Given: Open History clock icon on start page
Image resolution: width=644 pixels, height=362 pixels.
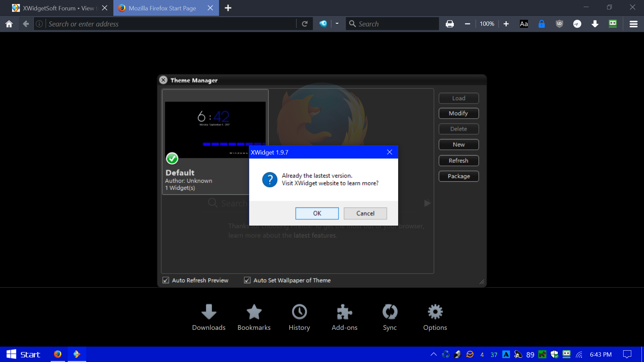Looking at the screenshot, I should coord(299,317).
